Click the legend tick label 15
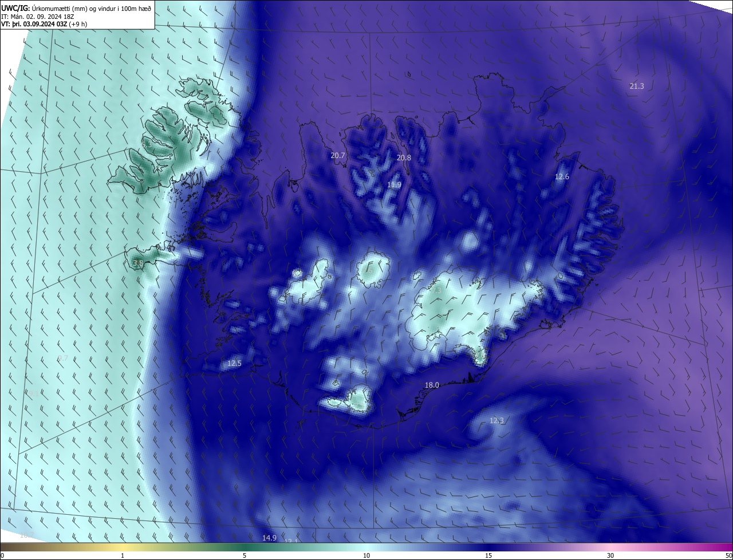 pos(488,555)
